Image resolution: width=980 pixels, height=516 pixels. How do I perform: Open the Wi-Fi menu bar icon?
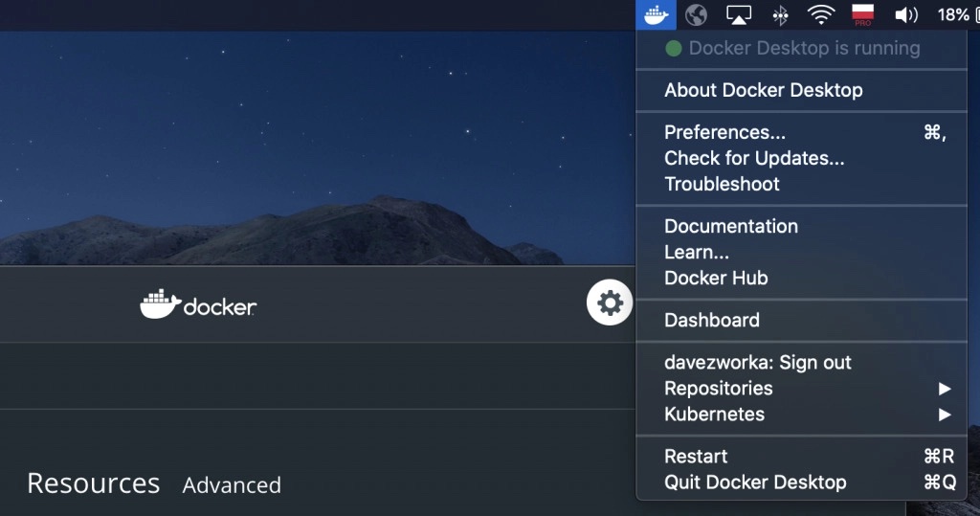coord(821,14)
